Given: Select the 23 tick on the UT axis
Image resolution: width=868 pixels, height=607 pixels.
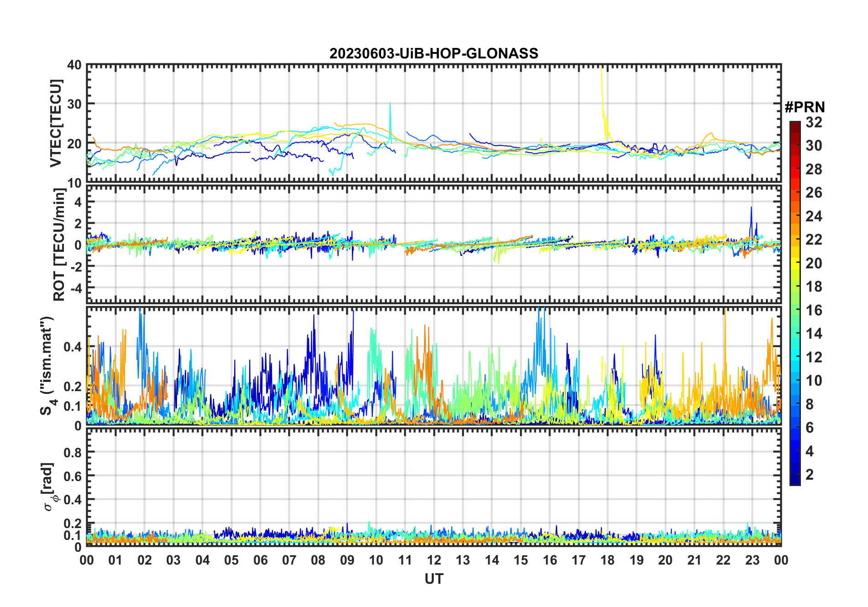Looking at the screenshot, I should [752, 560].
